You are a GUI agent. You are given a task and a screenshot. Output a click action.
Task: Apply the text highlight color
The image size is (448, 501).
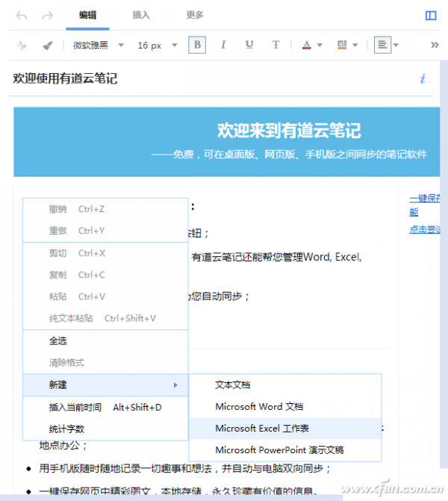[x=342, y=45]
